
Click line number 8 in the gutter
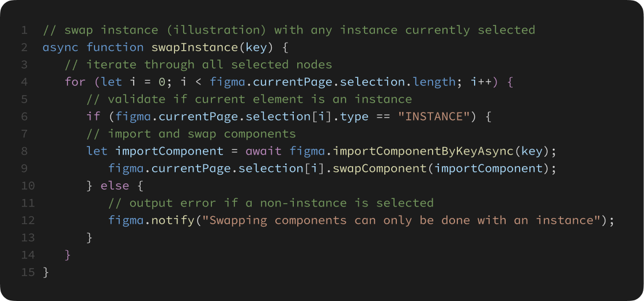tap(24, 151)
